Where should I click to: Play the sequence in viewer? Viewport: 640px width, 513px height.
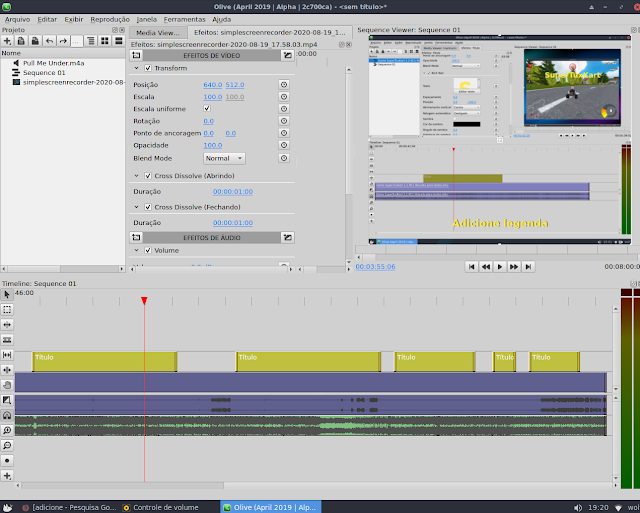tap(500, 266)
